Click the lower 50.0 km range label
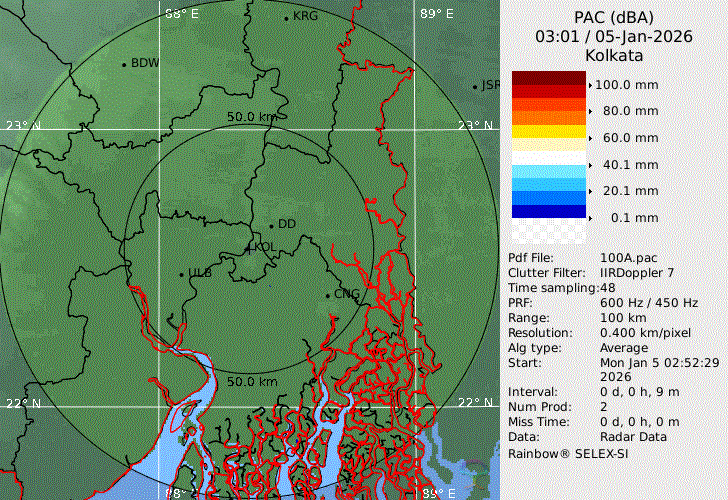This screenshot has height=500, width=728. [251, 382]
